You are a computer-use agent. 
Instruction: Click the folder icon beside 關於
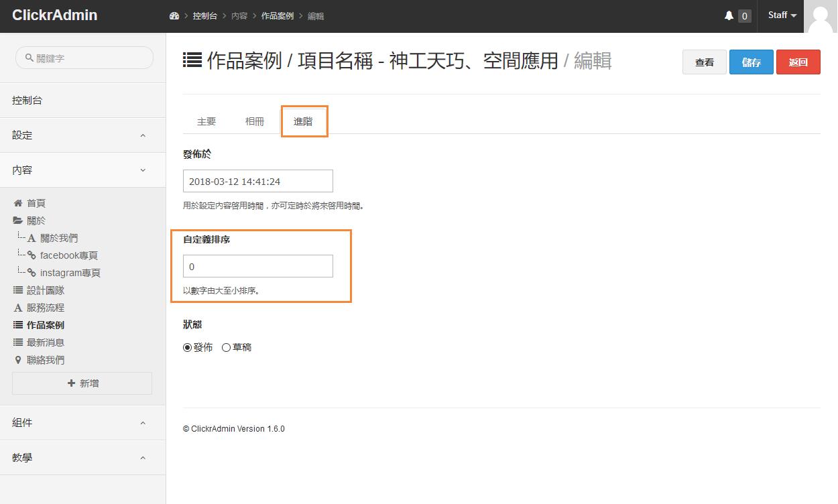pos(18,220)
